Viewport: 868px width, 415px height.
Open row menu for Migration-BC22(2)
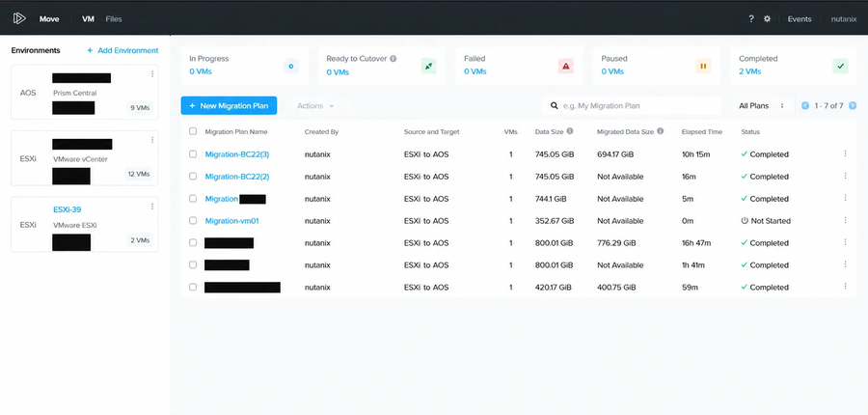pos(845,176)
